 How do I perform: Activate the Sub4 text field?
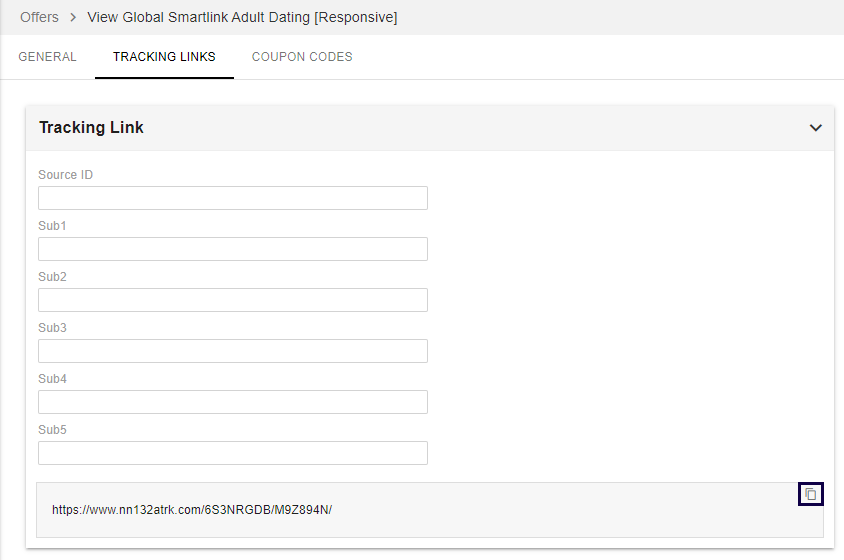[233, 402]
